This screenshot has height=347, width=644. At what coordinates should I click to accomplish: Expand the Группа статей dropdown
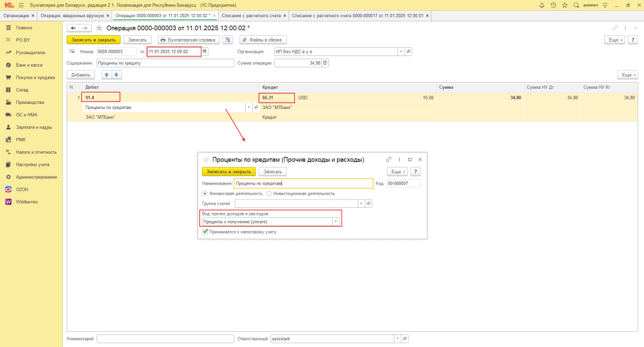click(x=362, y=203)
